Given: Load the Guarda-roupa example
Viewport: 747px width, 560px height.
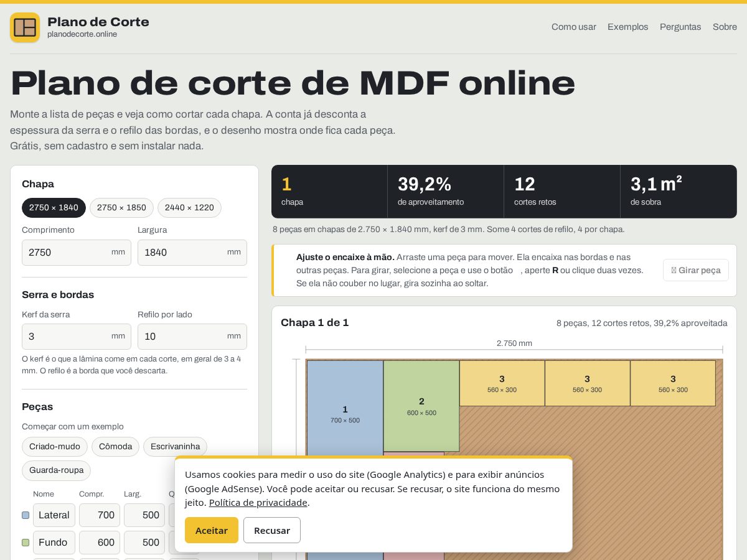Looking at the screenshot, I should pyautogui.click(x=56, y=470).
